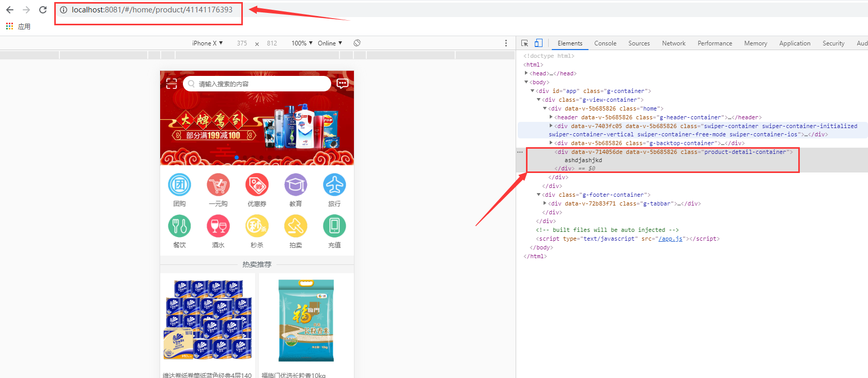The height and width of the screenshot is (378, 868).
Task: Click the search box placeholder 请输入搜索的内容
Action: (224, 84)
